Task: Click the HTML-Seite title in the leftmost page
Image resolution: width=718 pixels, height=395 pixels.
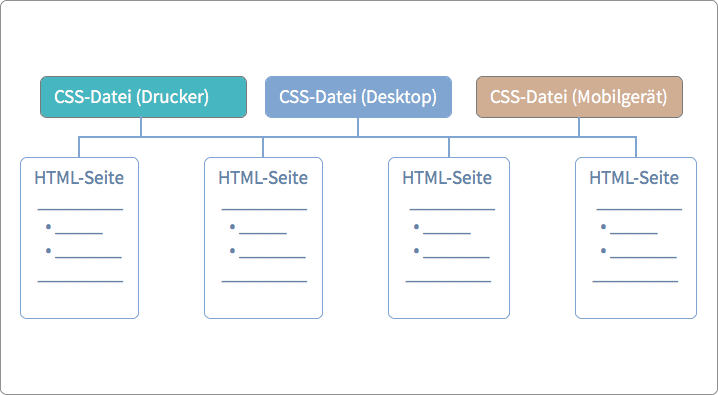Action: click(79, 178)
